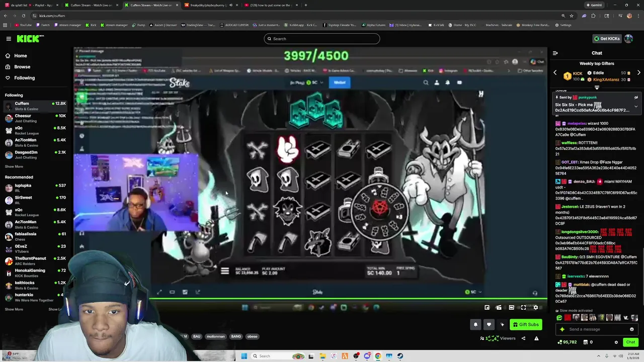644x362 pixels.
Task: Bookmark this page with star icon
Action: pyautogui.click(x=571, y=16)
